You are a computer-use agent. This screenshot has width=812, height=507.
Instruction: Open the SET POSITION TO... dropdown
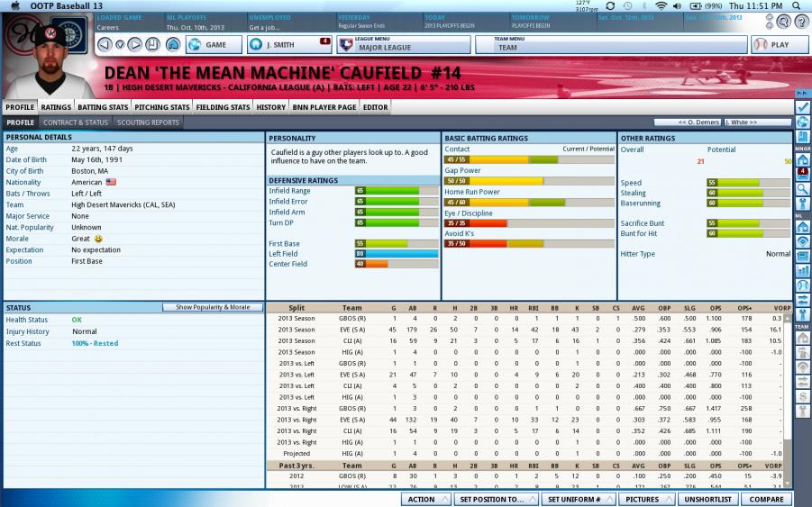(497, 499)
